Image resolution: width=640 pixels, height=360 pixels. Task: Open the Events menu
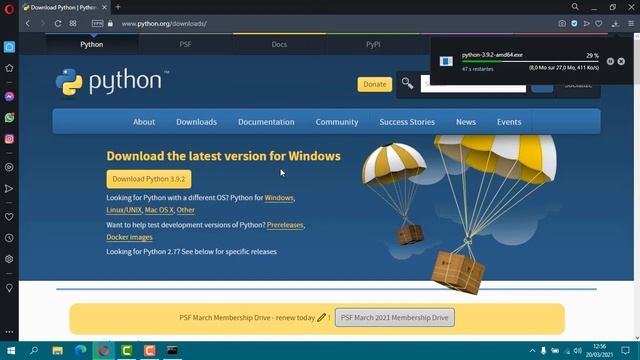click(509, 122)
